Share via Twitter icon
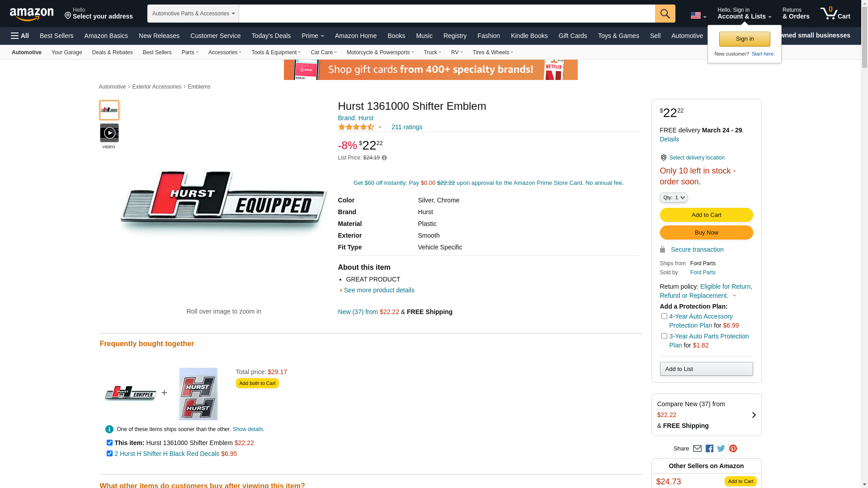Screen dimensions: 868x488 721,449
